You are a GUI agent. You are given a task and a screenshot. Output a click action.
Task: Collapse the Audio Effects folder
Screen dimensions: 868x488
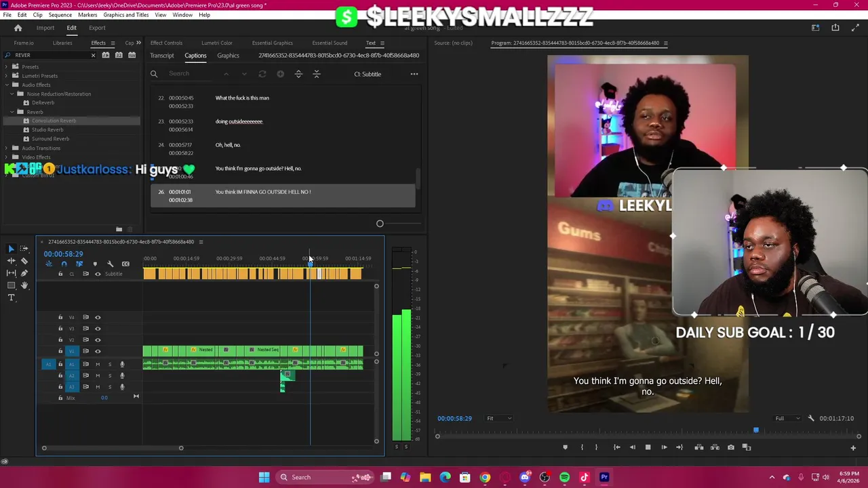[x=7, y=85]
